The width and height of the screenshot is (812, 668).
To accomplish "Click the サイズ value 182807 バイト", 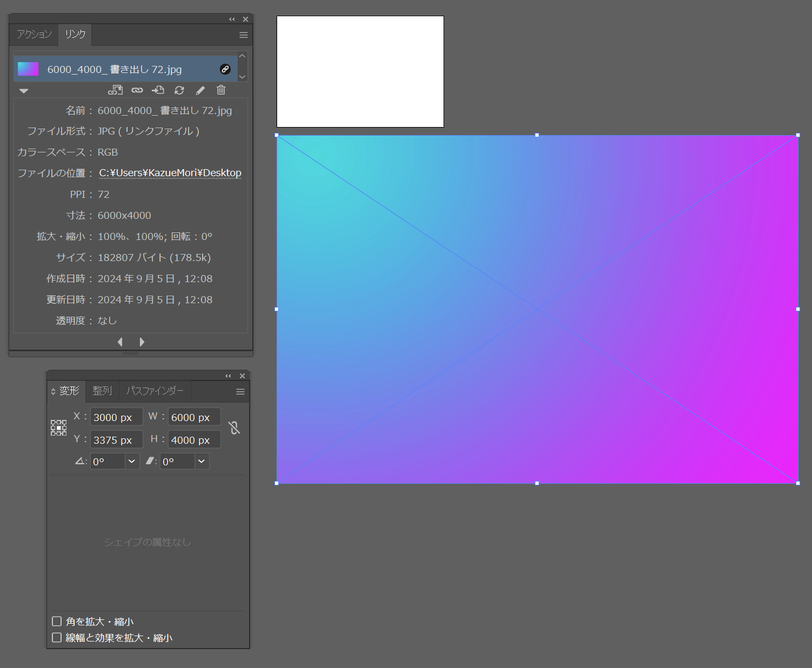I will click(154, 258).
